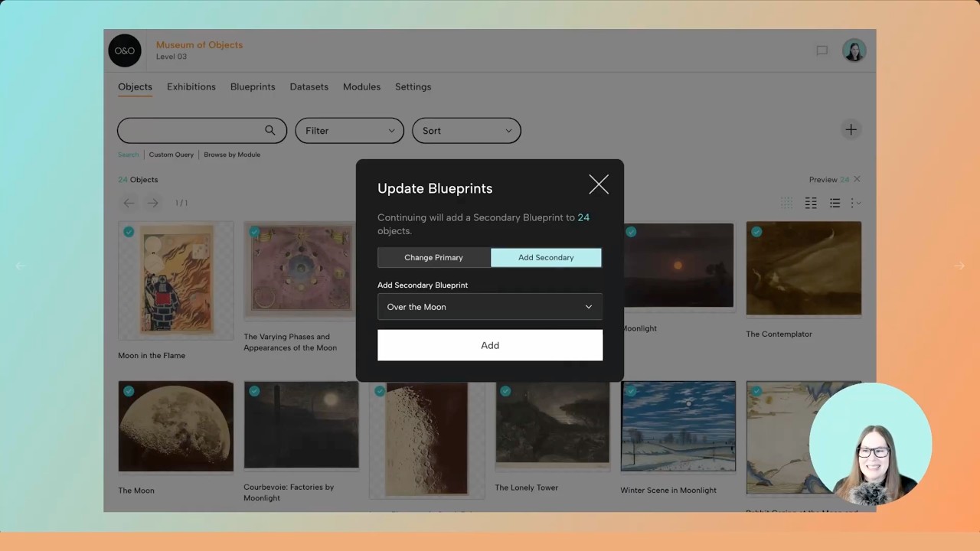The height and width of the screenshot is (551, 980).
Task: Switch to bulleted list view
Action: pyautogui.click(x=835, y=203)
